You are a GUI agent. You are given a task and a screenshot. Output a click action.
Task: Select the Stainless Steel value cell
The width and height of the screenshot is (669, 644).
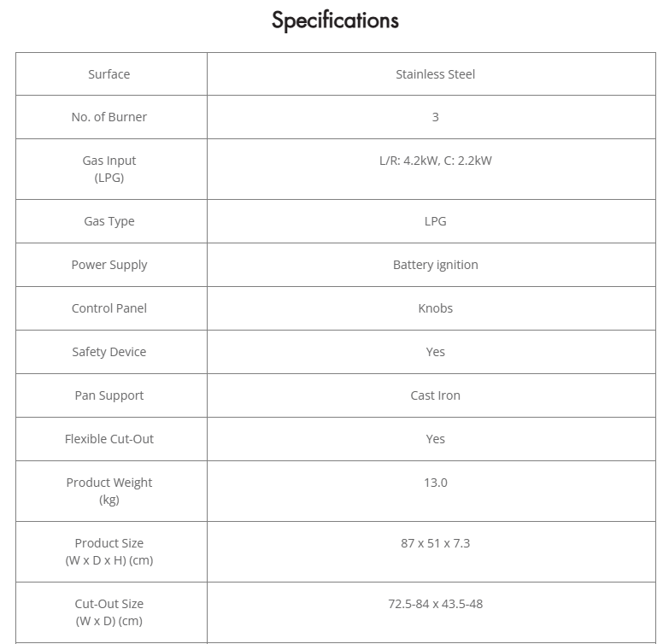click(x=435, y=74)
